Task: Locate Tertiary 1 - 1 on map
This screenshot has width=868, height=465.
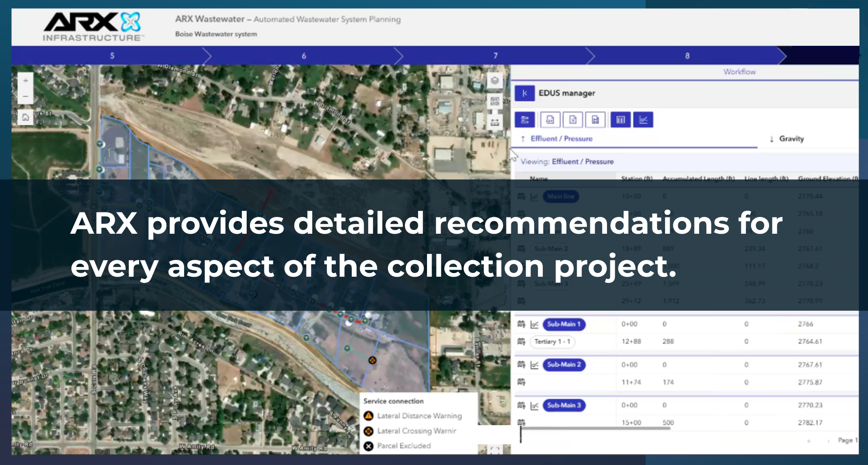Action: [521, 341]
